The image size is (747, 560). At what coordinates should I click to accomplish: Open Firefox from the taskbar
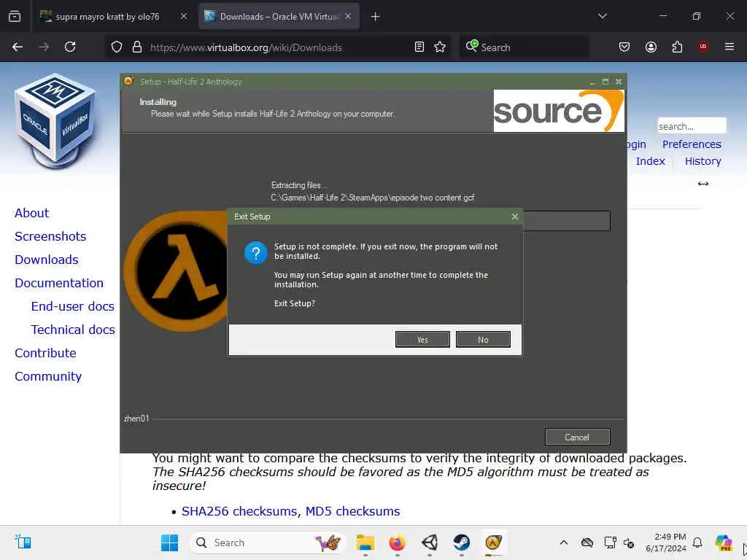[x=398, y=542]
